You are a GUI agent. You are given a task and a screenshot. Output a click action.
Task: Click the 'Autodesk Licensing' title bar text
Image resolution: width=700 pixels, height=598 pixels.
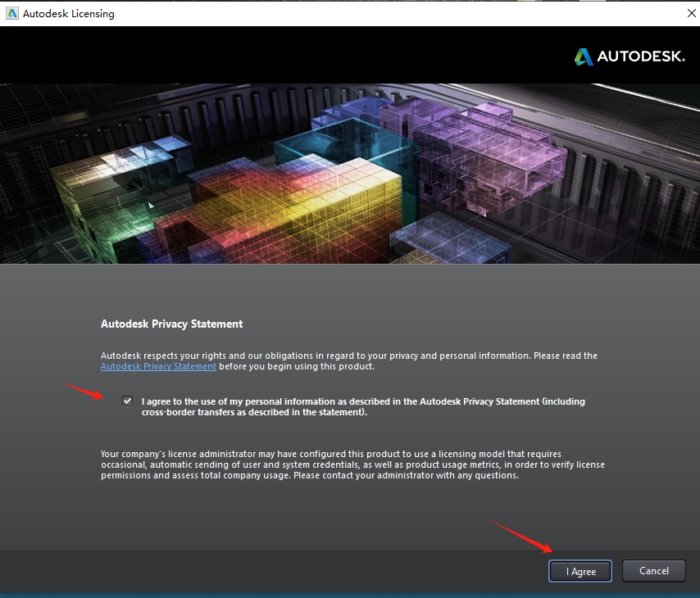coord(70,13)
